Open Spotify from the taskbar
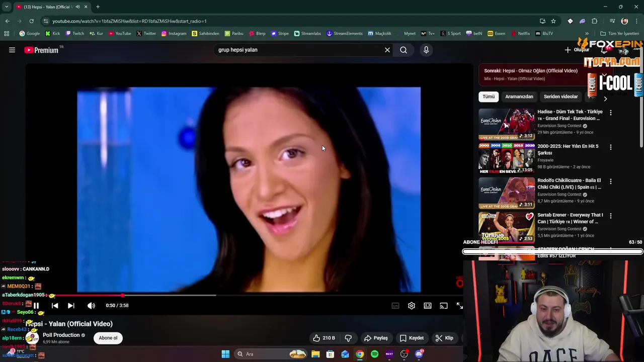Screen dimensions: 644x362 tap(375, 354)
